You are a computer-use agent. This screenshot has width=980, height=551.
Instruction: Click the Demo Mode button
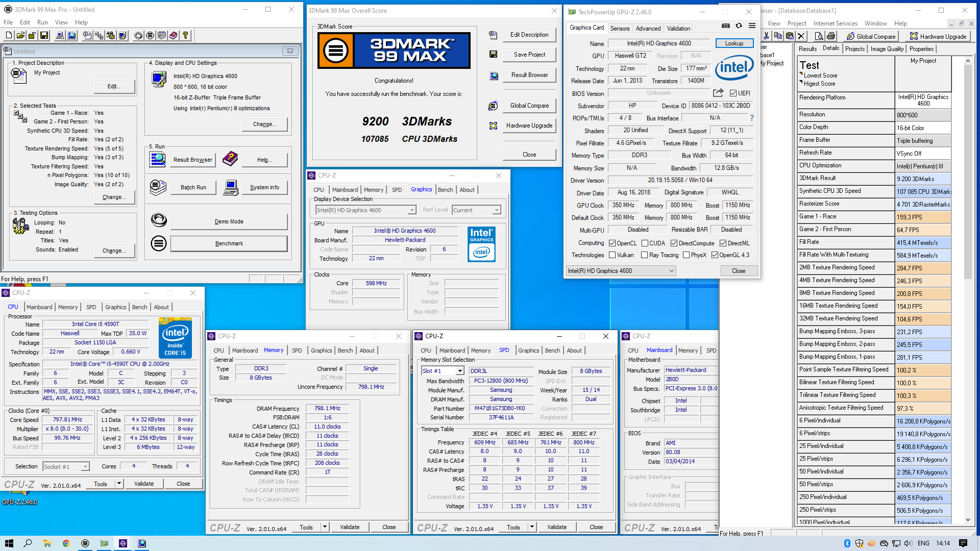229,221
